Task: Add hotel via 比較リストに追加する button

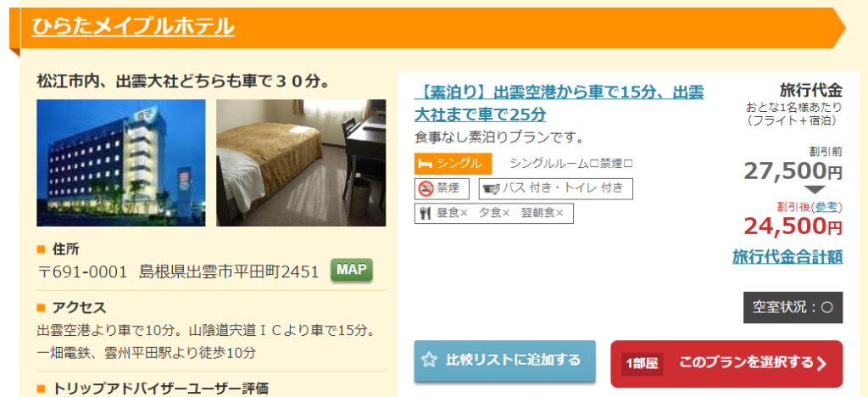Action: point(505,361)
